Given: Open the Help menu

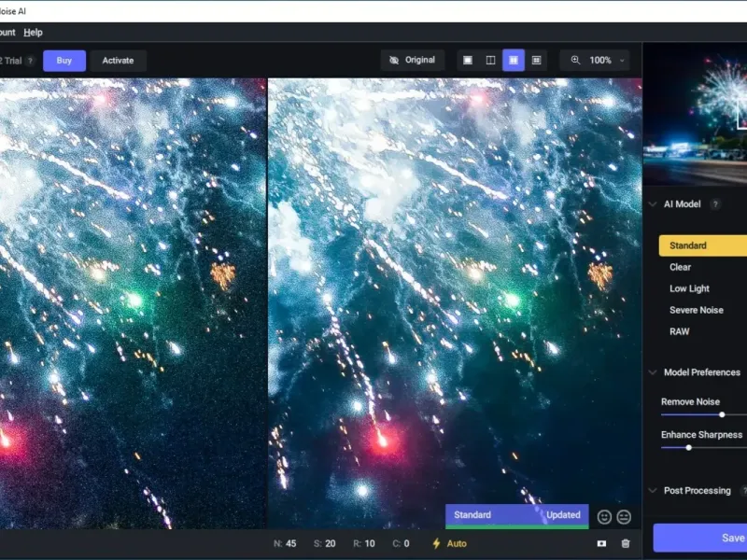Looking at the screenshot, I should pyautogui.click(x=33, y=33).
